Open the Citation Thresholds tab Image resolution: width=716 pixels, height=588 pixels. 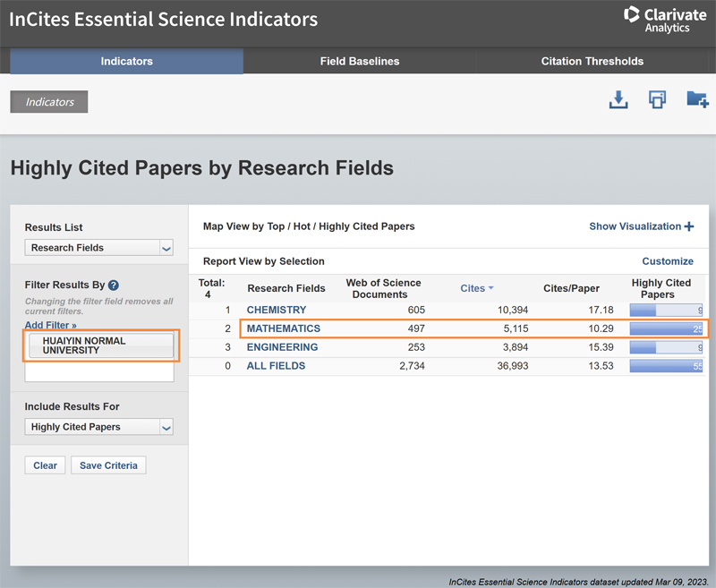coord(592,61)
